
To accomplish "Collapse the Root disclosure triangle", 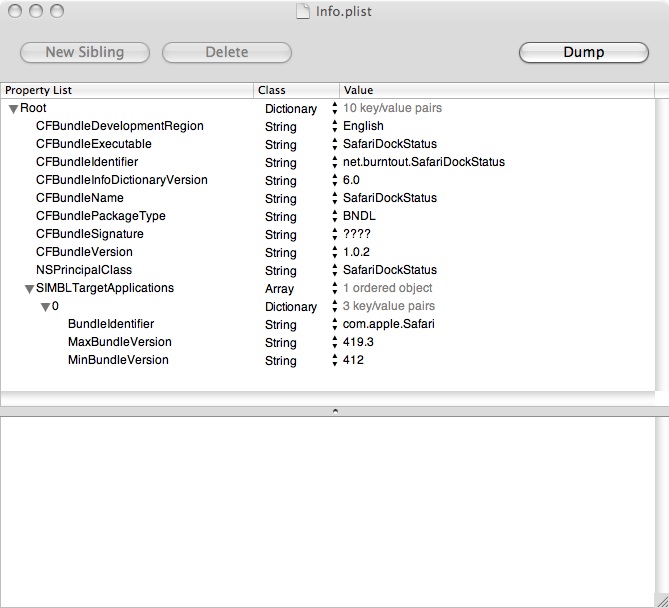I will [13, 109].
